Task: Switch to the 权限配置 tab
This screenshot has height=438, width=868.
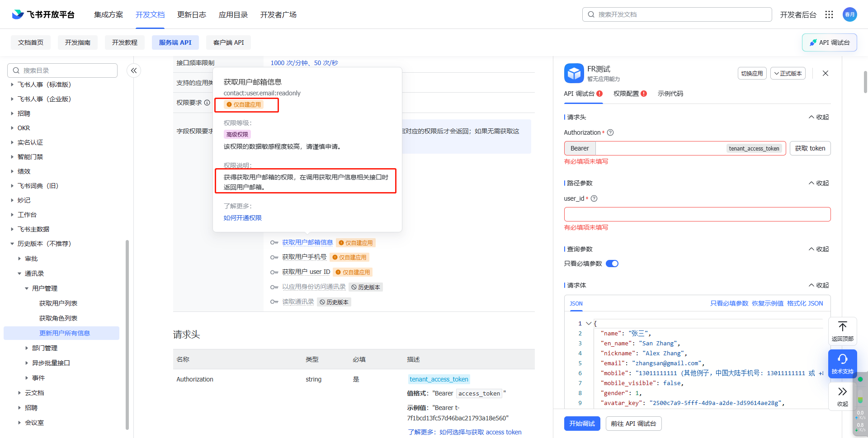Action: (626, 94)
